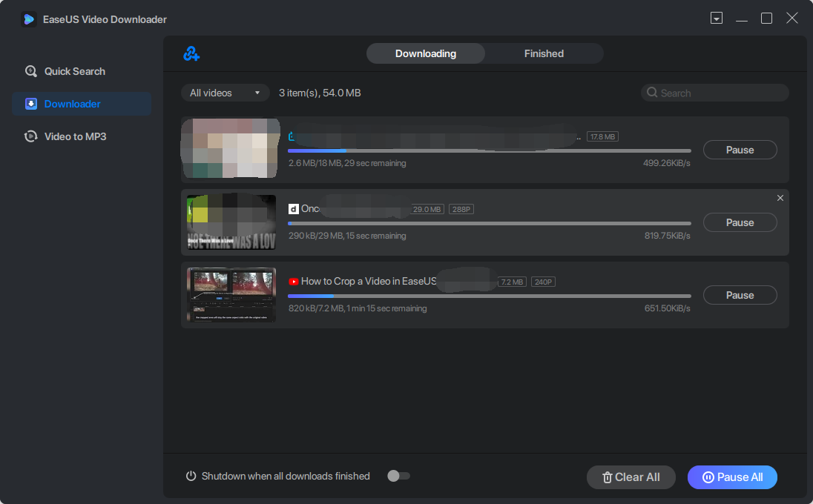
Task: Select Downloader in the sidebar
Action: tap(82, 104)
